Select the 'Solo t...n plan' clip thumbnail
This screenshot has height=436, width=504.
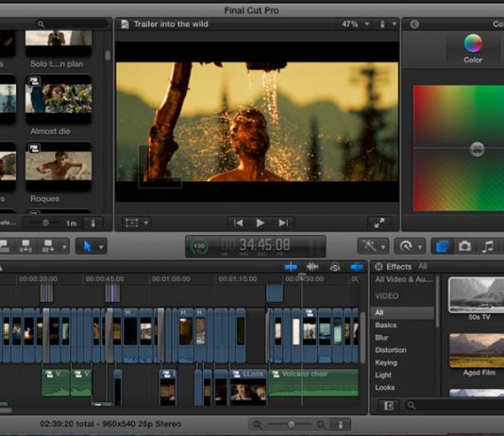point(59,42)
